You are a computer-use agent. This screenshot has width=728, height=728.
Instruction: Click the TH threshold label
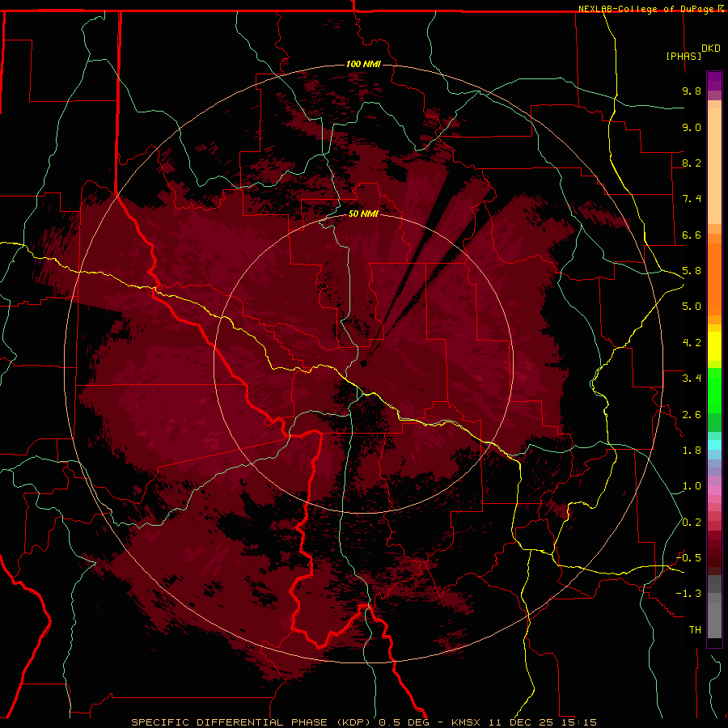pos(695,630)
